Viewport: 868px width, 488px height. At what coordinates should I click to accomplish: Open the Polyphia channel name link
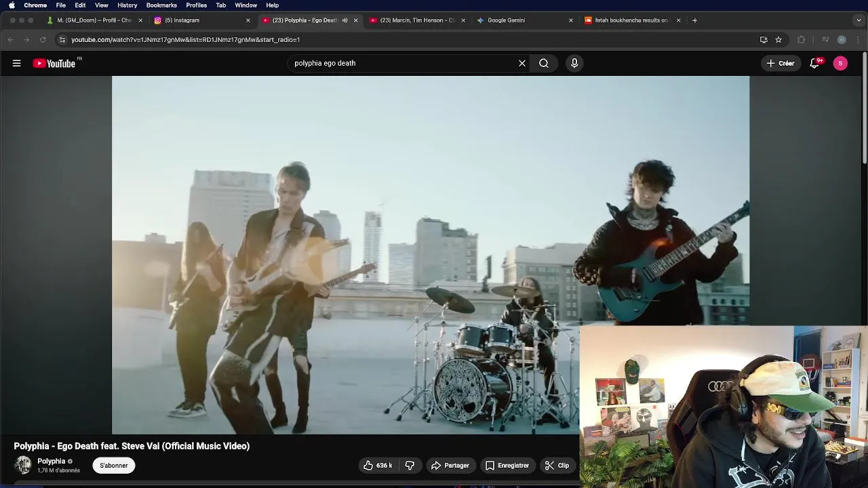[52, 461]
